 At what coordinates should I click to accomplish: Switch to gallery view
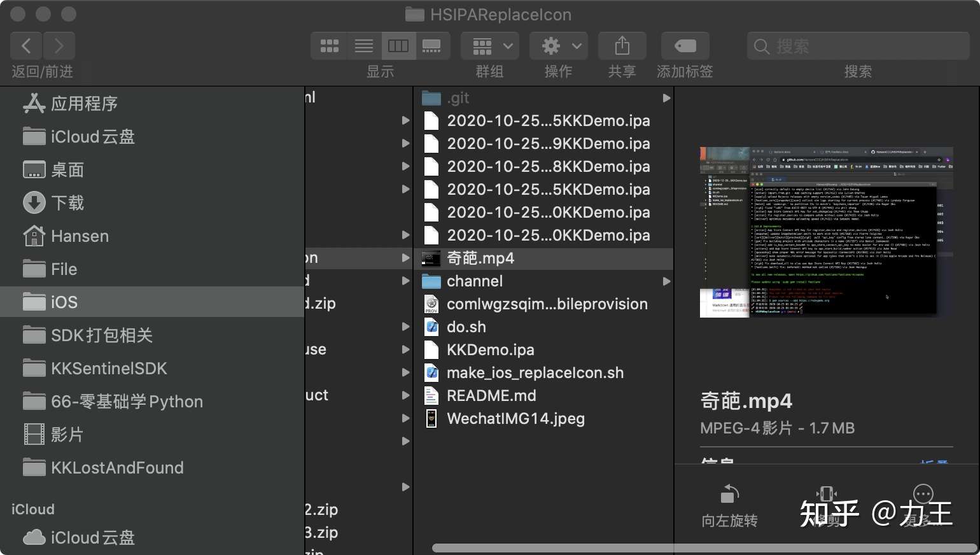coord(433,46)
